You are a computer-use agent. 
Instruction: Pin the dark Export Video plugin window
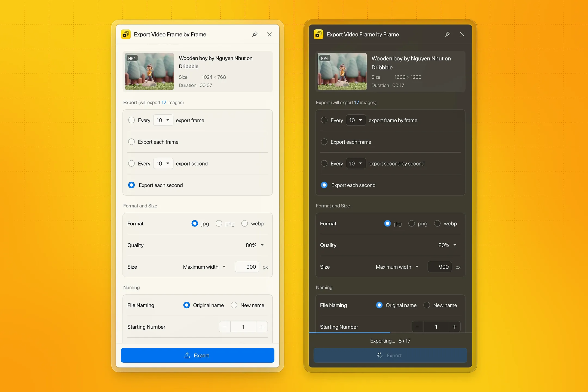point(448,34)
